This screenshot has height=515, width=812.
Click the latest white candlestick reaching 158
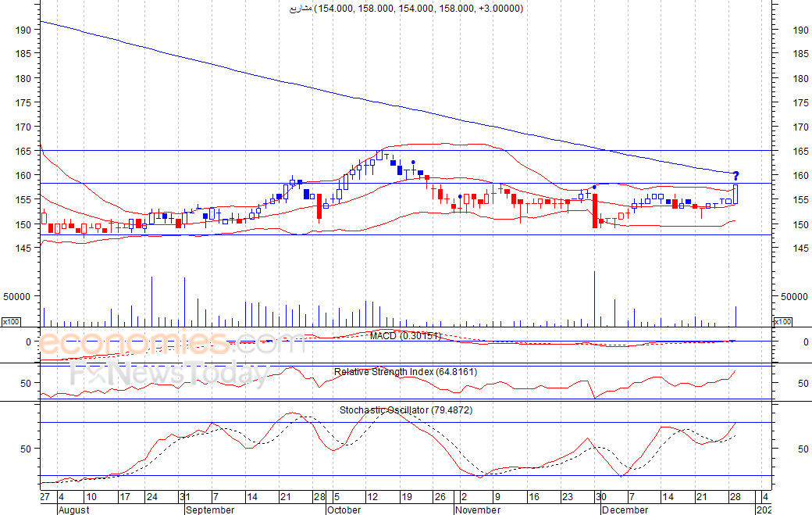click(x=735, y=194)
